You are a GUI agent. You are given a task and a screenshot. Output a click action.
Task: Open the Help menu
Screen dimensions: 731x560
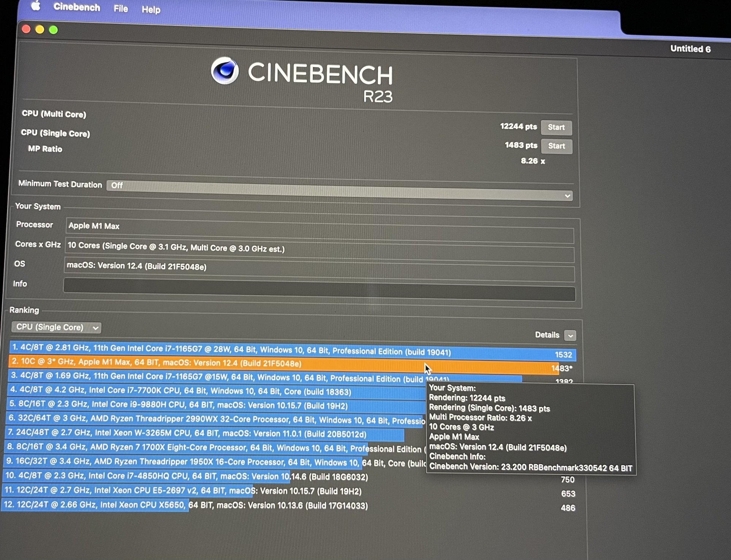pyautogui.click(x=151, y=9)
